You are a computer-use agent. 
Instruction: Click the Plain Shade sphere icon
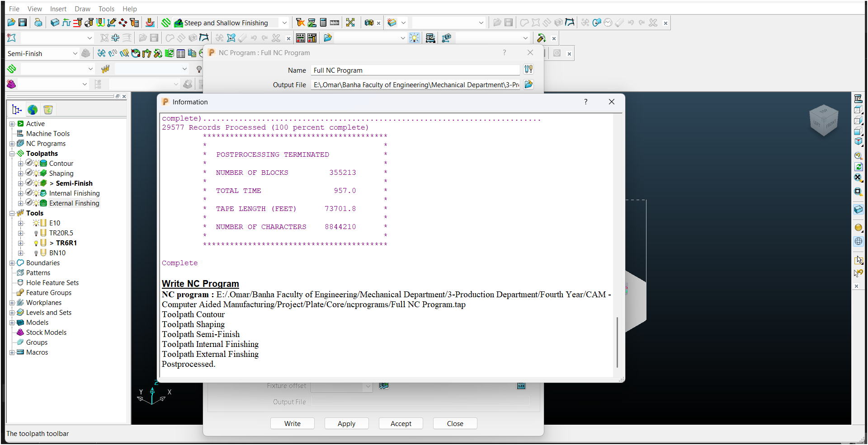pos(858,228)
